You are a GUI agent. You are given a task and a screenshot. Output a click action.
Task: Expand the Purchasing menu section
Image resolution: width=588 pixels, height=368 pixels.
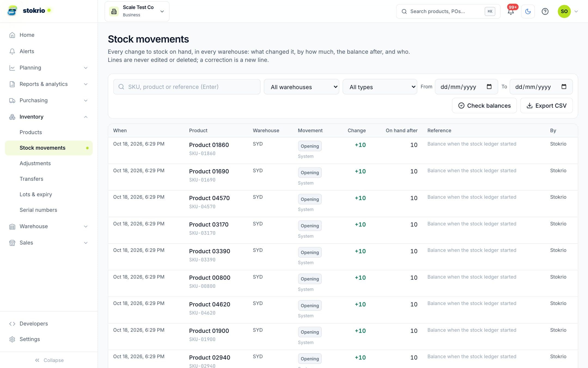point(49,100)
